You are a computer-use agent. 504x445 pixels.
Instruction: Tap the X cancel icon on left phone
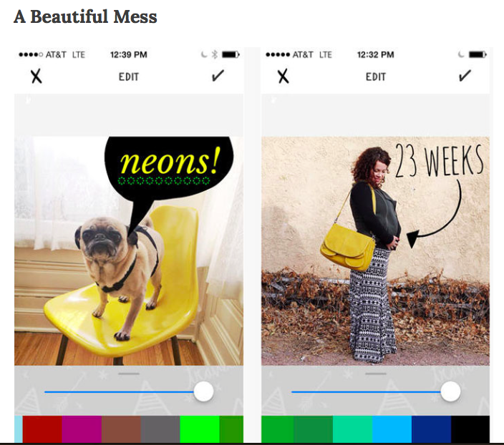point(37,77)
